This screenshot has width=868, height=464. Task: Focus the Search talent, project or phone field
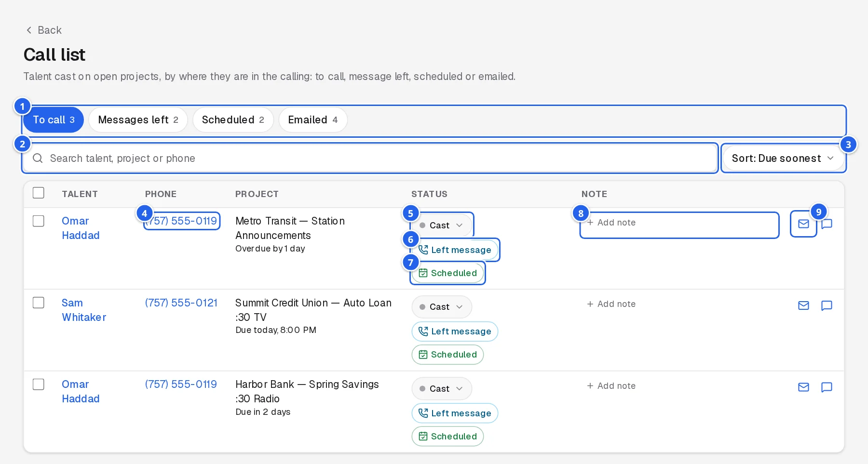tap(370, 159)
